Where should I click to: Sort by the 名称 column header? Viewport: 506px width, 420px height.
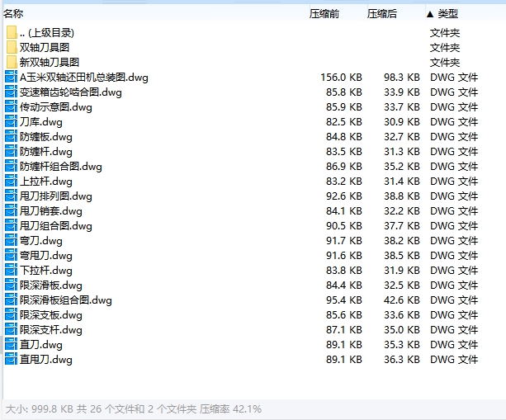click(x=13, y=13)
